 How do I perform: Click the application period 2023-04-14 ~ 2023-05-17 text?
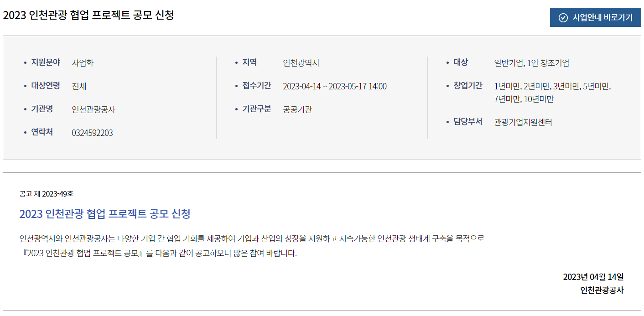pos(335,86)
